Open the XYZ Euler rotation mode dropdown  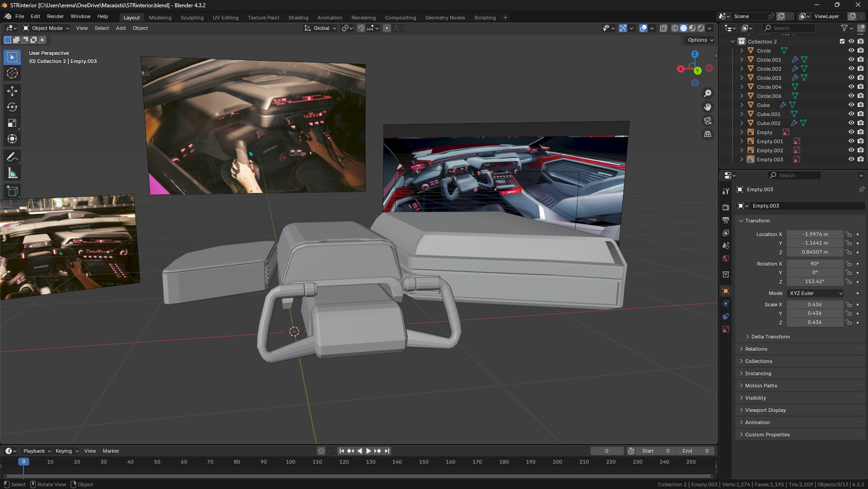815,293
